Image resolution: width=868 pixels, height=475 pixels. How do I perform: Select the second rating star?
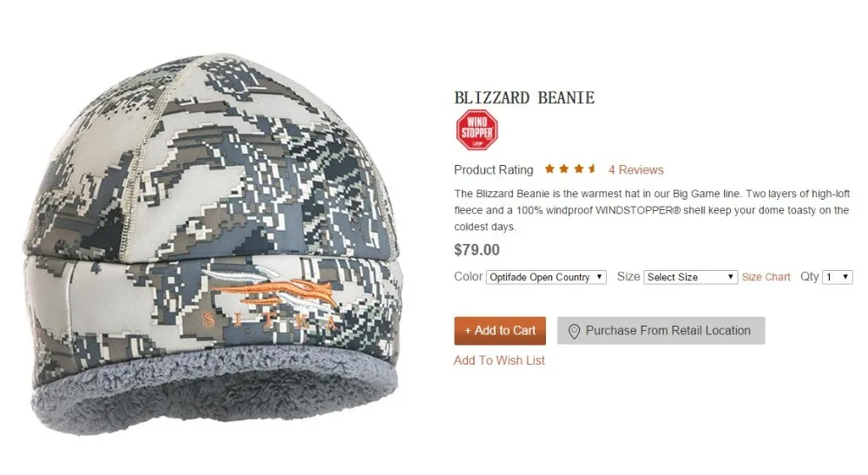tap(564, 168)
